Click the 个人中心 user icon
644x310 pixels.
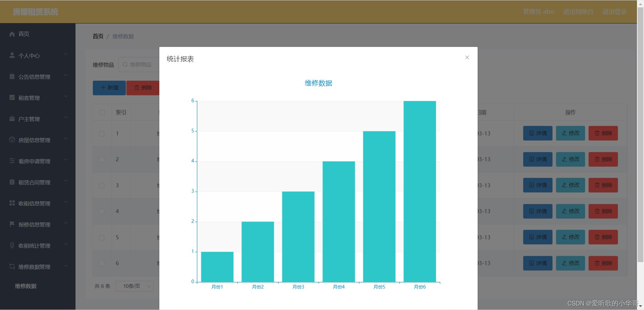pyautogui.click(x=12, y=55)
